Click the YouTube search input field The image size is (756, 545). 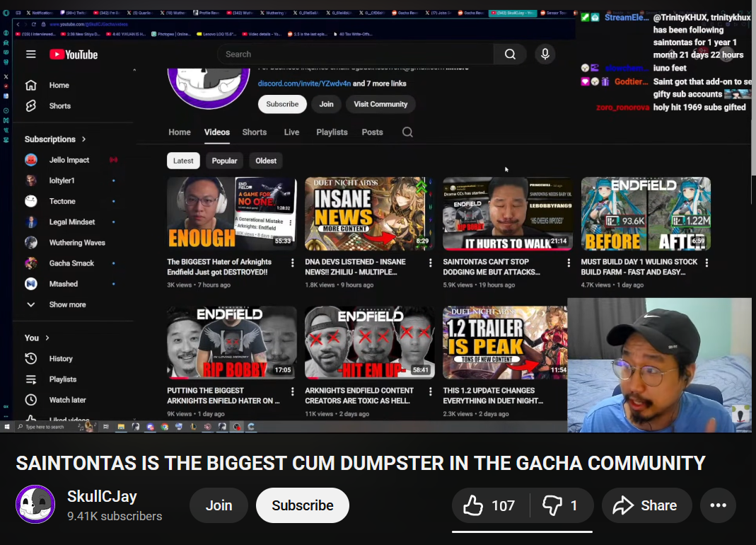[x=356, y=54]
